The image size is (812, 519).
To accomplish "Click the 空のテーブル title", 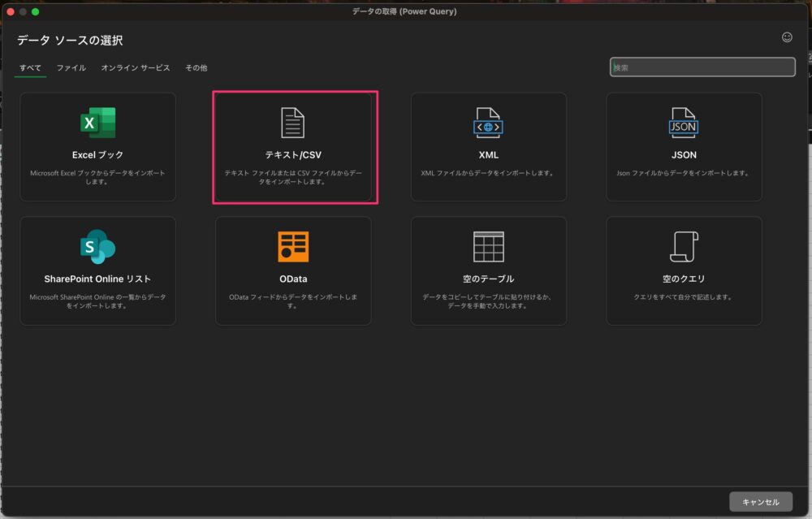I will (488, 279).
